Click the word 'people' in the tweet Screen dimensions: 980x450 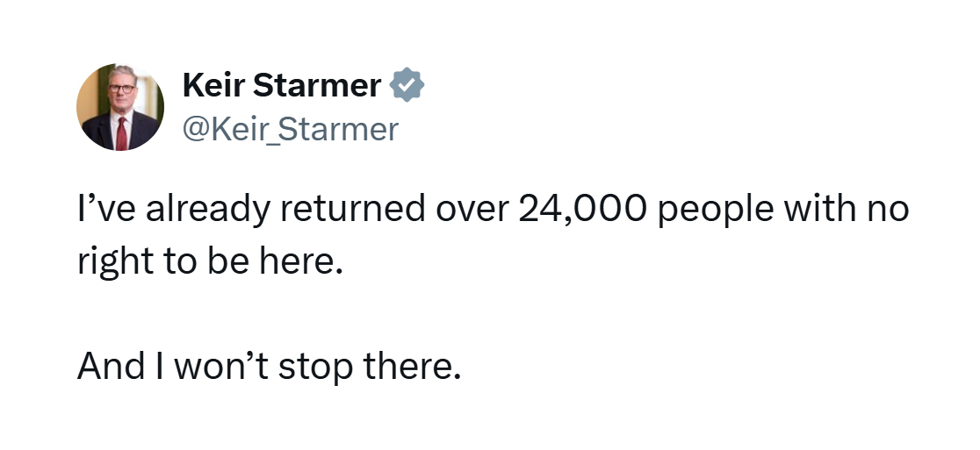(716, 211)
